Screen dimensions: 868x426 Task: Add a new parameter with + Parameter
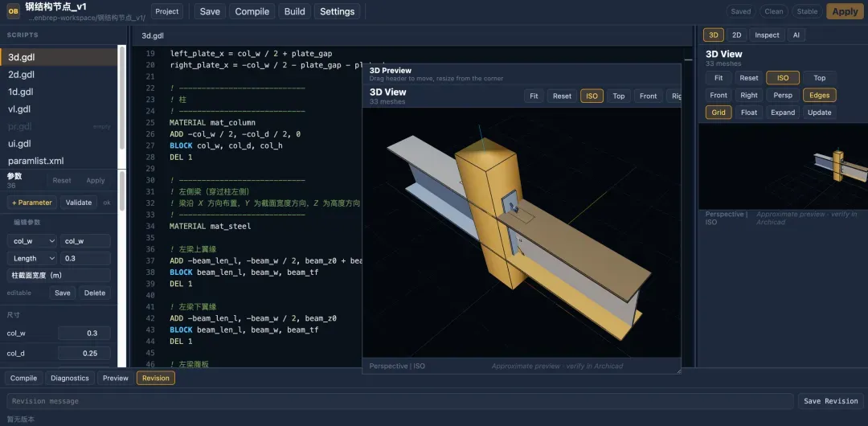(x=32, y=203)
